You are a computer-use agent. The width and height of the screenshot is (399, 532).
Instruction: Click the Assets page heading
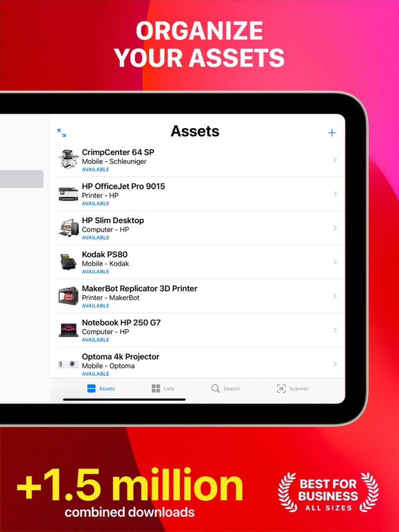point(195,132)
